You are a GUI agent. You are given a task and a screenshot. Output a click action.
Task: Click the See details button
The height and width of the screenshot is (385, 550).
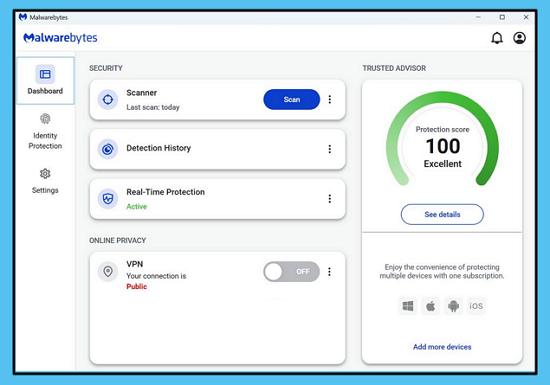tap(442, 214)
